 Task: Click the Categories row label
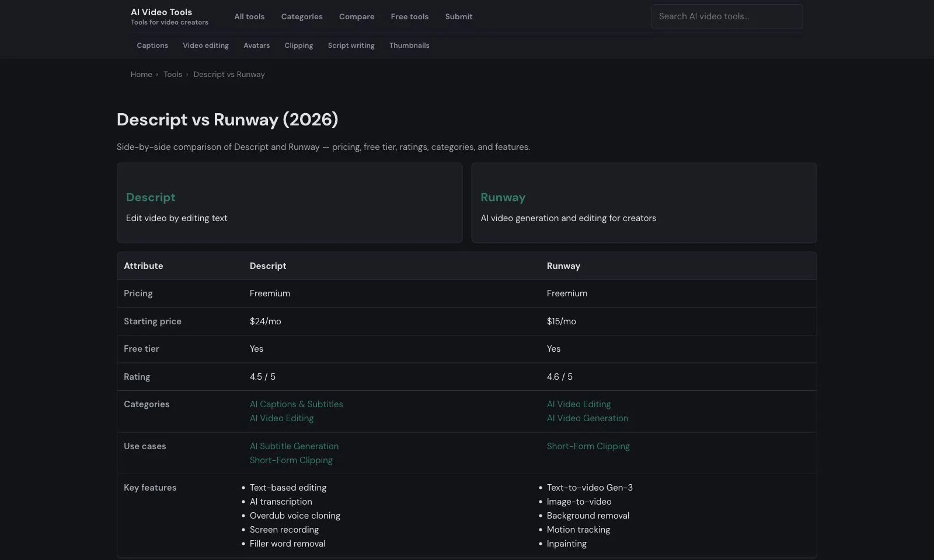tap(147, 404)
